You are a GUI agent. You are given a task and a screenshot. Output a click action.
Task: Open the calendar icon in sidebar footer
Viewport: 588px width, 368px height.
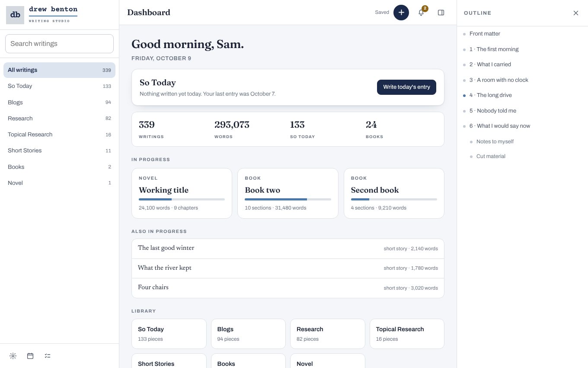point(30,356)
